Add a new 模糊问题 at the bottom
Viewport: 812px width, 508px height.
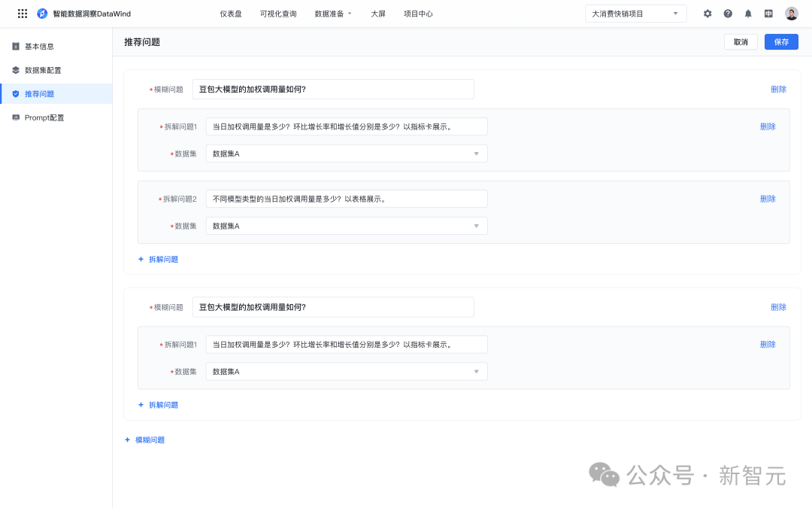coord(144,440)
